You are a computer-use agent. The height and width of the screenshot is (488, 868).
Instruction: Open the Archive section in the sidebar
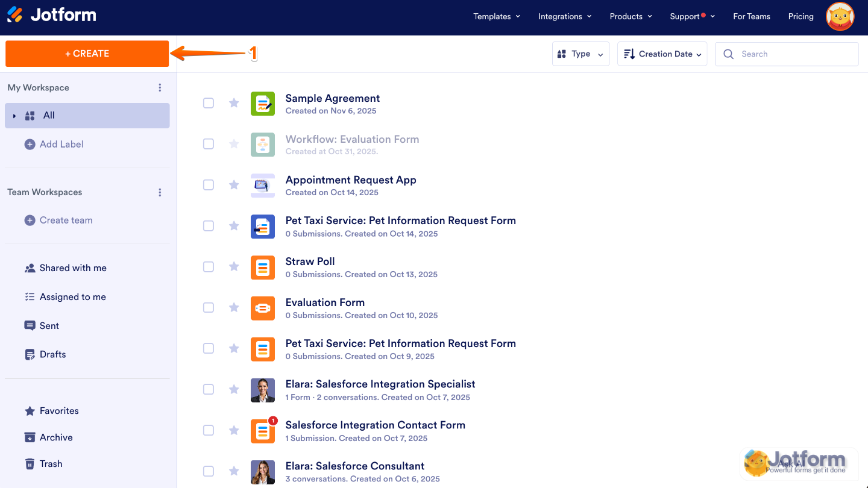point(57,437)
